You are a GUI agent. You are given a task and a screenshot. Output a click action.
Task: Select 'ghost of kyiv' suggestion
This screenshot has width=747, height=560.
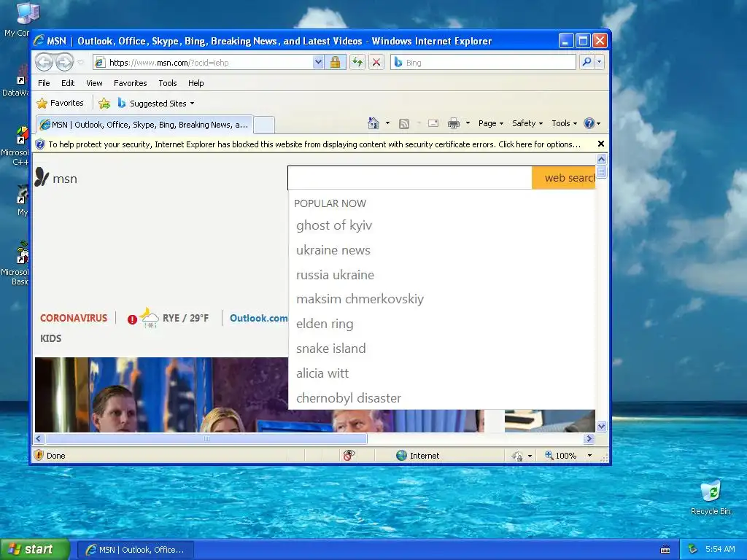(334, 225)
